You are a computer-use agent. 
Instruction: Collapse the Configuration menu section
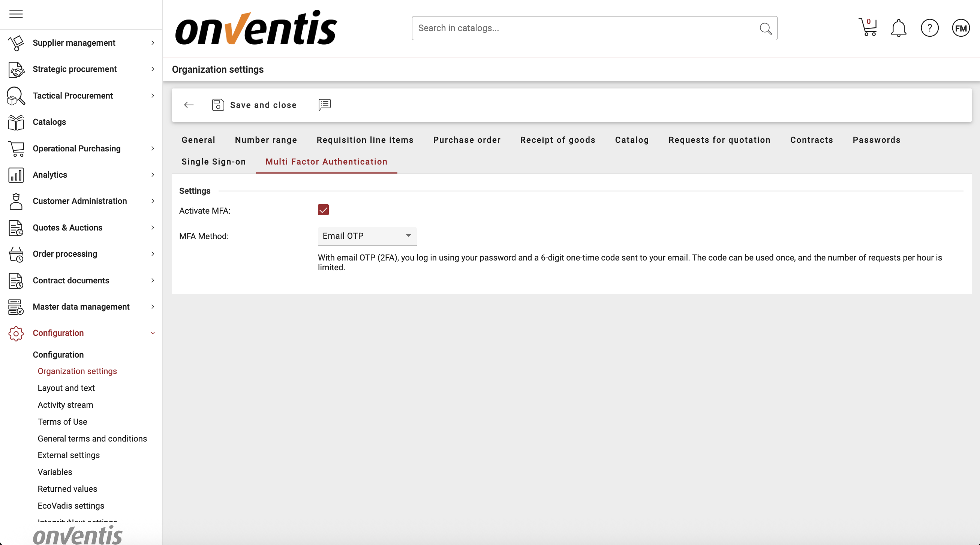click(153, 332)
